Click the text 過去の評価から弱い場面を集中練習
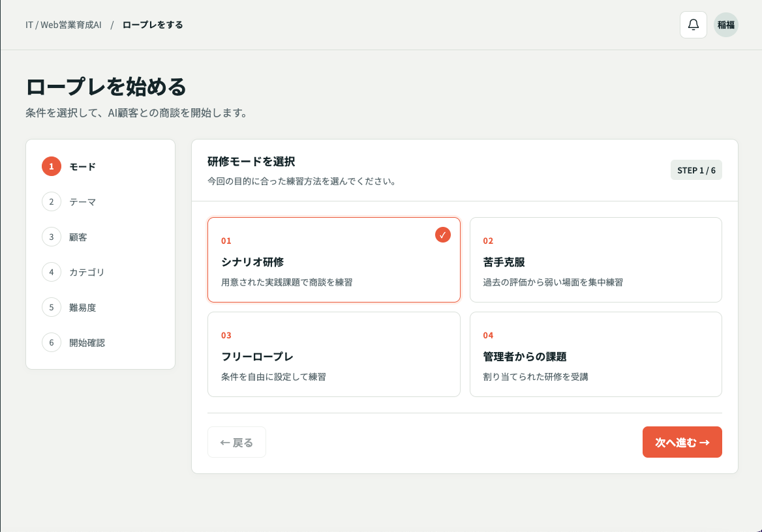The height and width of the screenshot is (532, 762). (x=553, y=282)
